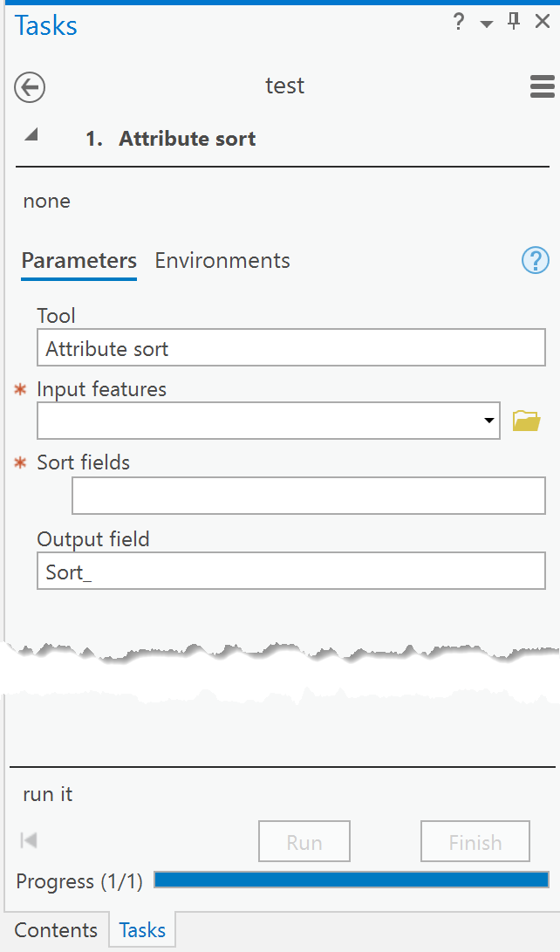560x952 pixels.
Task: Click the Tasks pane help question mark
Action: pos(459,23)
